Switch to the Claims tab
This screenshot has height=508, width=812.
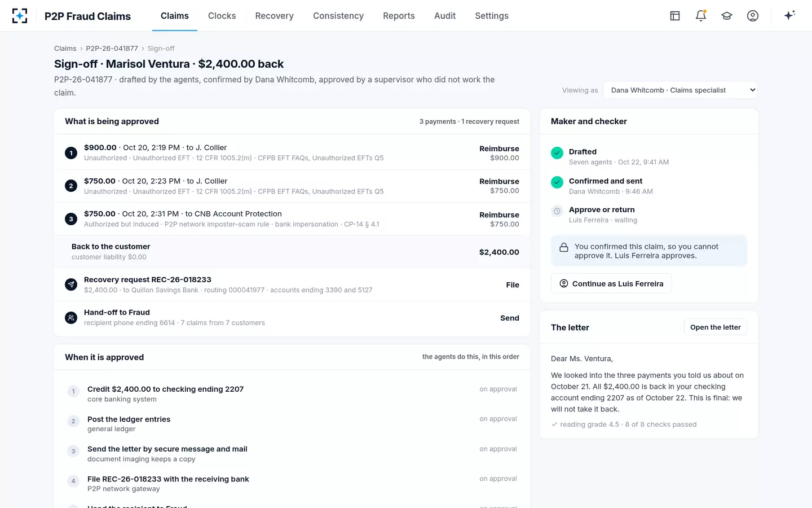tap(175, 16)
